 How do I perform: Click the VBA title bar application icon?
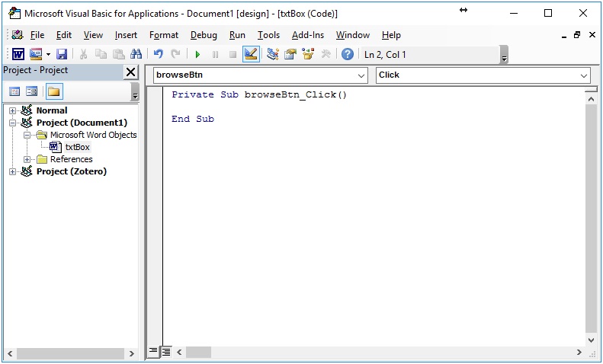(x=14, y=14)
